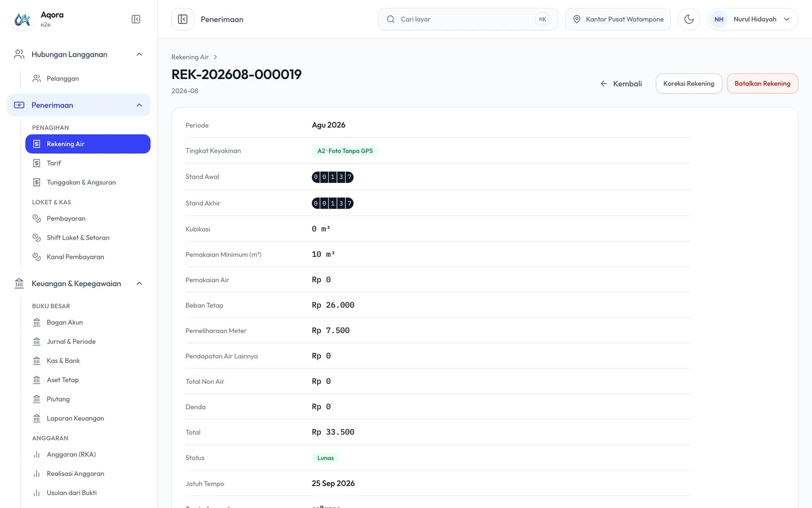Click the Shift Loket & Setoran icon
812x508 pixels.
pyautogui.click(x=36, y=237)
